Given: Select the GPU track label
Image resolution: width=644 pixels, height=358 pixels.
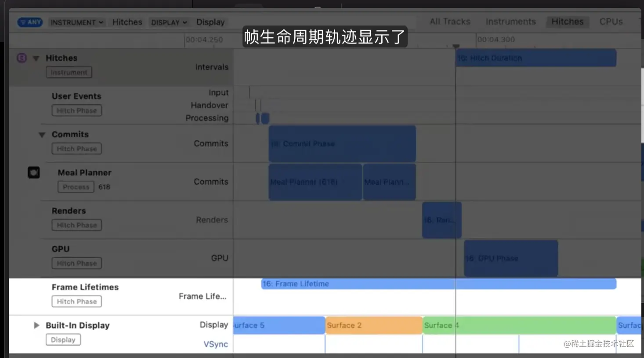Looking at the screenshot, I should (61, 249).
